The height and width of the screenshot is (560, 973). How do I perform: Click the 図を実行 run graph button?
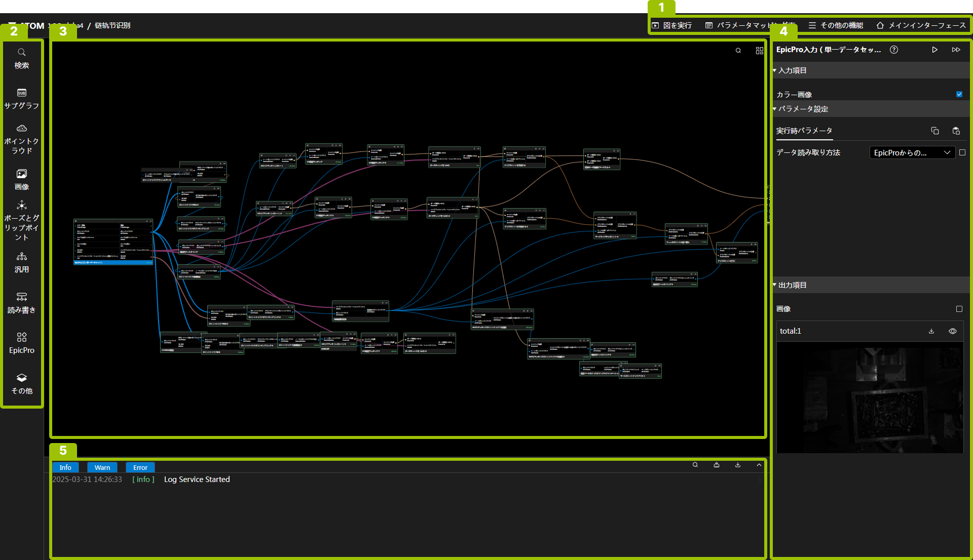pos(672,25)
